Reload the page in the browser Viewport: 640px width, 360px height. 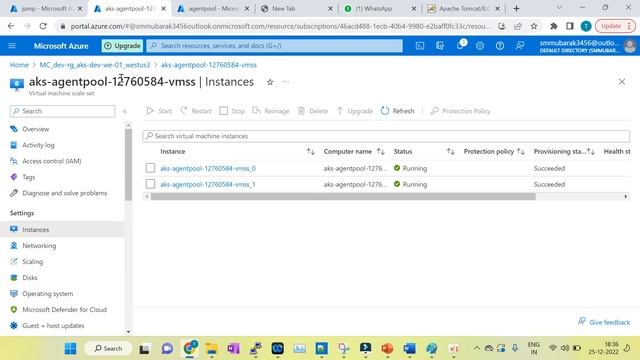point(43,26)
